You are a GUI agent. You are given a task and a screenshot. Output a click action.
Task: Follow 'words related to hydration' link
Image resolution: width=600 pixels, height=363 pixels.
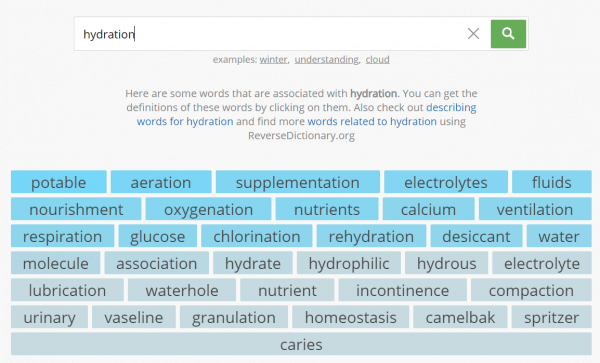coord(372,122)
